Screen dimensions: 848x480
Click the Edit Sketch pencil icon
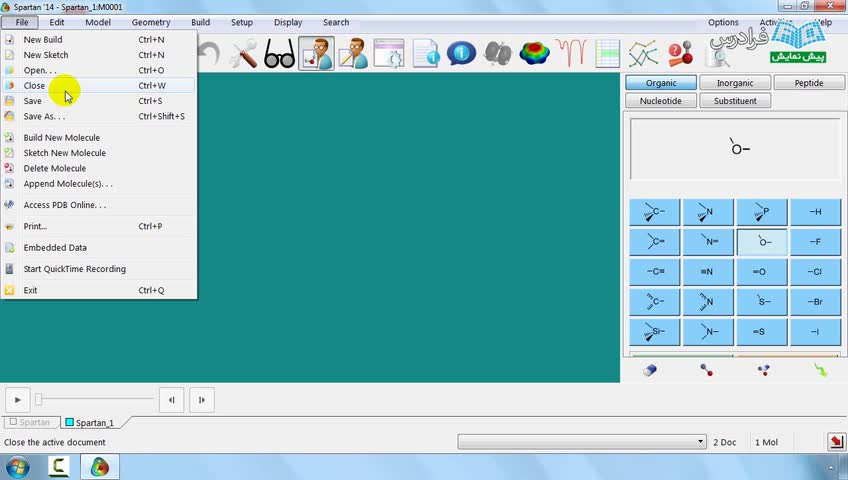tap(353, 54)
